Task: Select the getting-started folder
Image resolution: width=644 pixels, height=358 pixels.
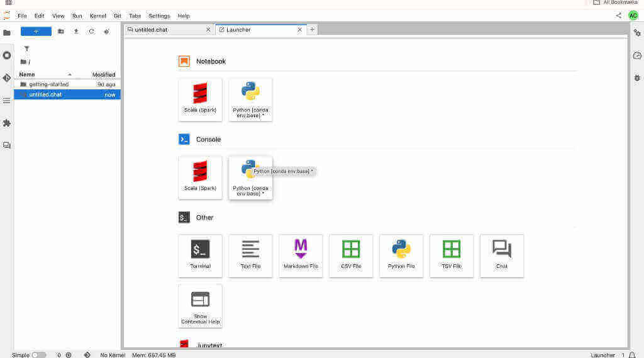Action: point(67,84)
